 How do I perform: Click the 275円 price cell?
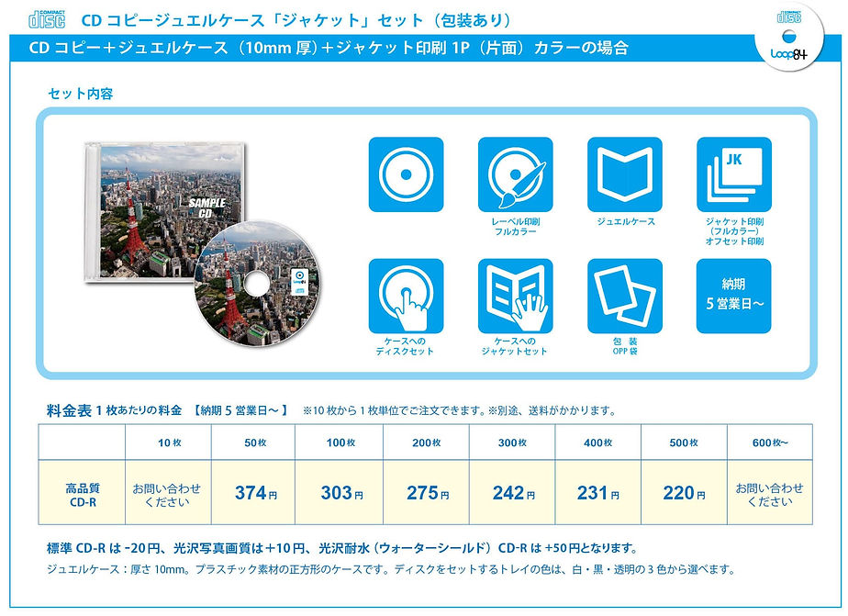tap(428, 493)
